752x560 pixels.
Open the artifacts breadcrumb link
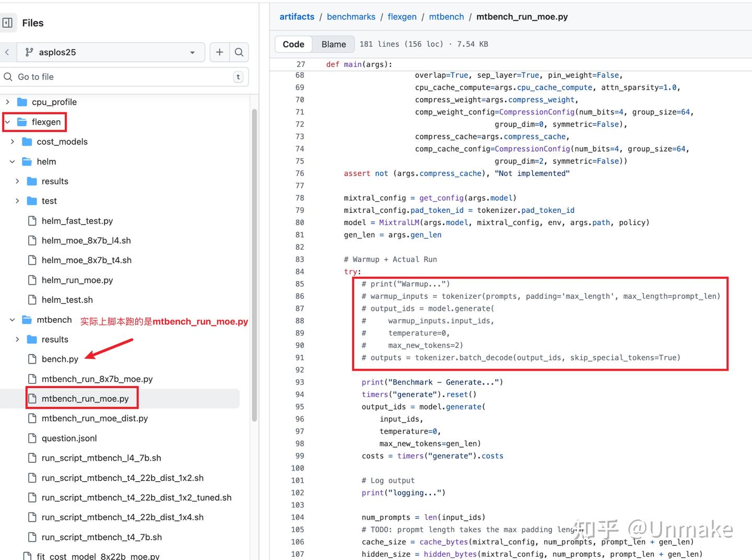[297, 17]
